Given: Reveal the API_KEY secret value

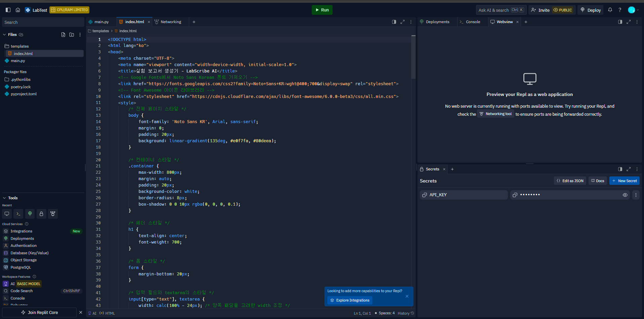Looking at the screenshot, I should click(x=625, y=195).
